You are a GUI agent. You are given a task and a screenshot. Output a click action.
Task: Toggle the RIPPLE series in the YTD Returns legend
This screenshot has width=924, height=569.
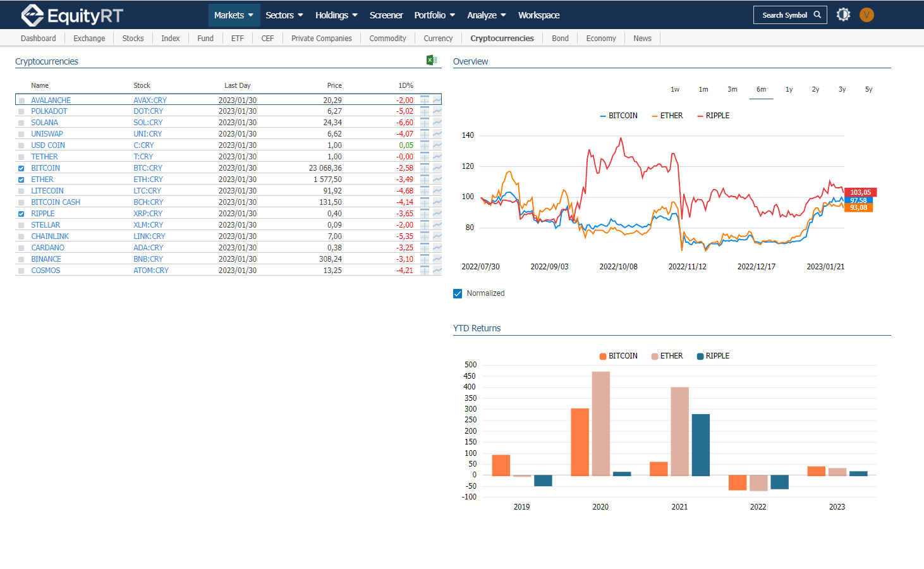[713, 356]
